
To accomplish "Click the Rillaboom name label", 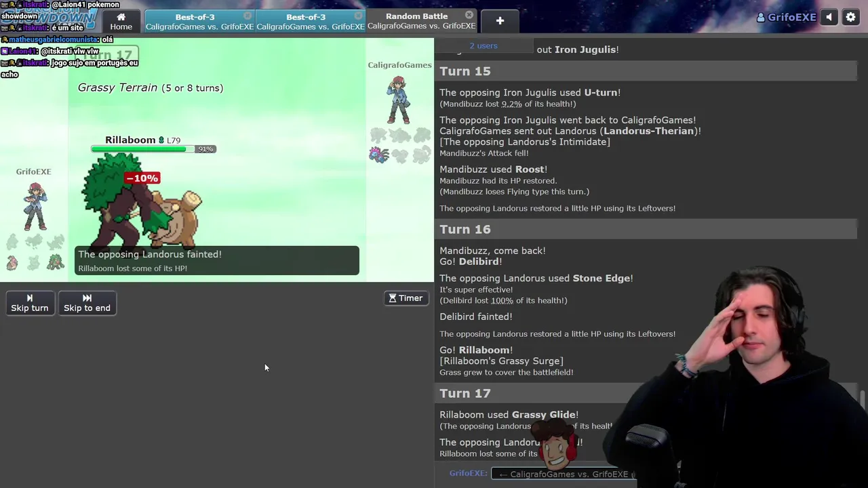I will click(130, 140).
